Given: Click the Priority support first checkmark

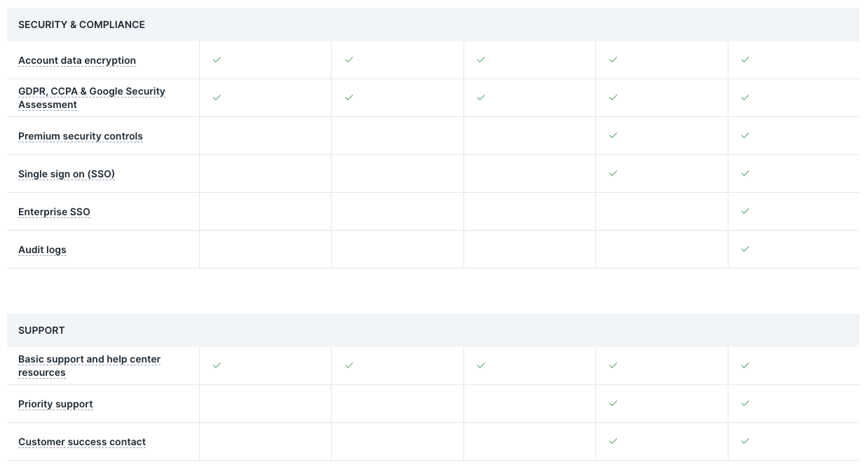Looking at the screenshot, I should pos(613,403).
